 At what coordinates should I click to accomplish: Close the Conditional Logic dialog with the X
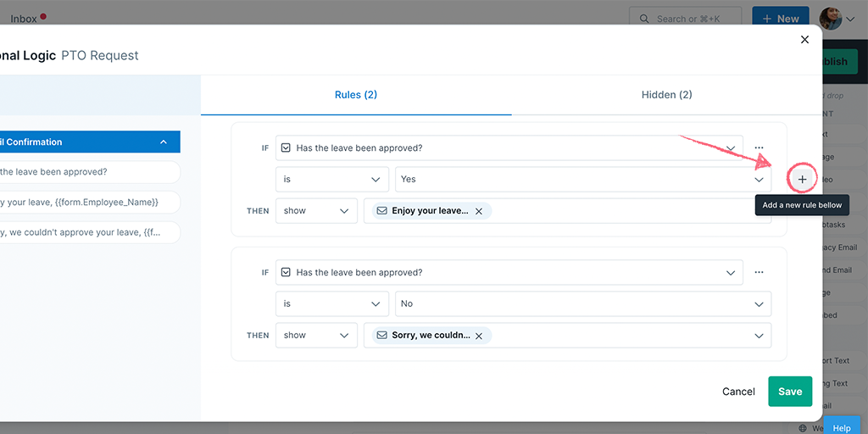pos(804,40)
